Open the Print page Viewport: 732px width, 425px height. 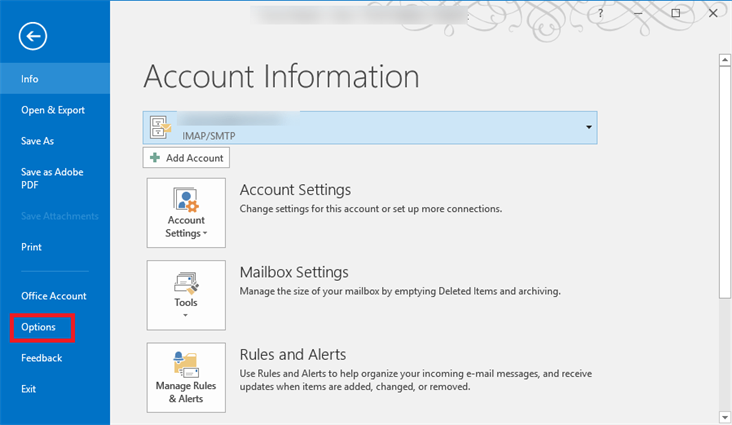(x=31, y=247)
